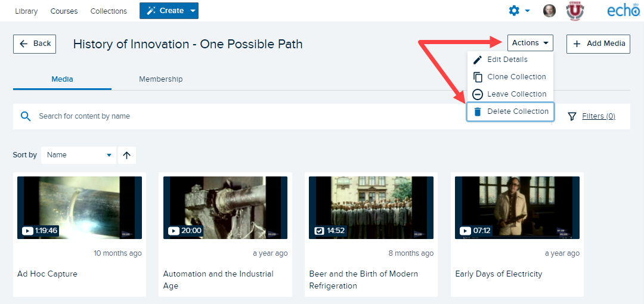Click the Ad Hoc Capture title
The height and width of the screenshot is (304, 644).
[x=47, y=274]
